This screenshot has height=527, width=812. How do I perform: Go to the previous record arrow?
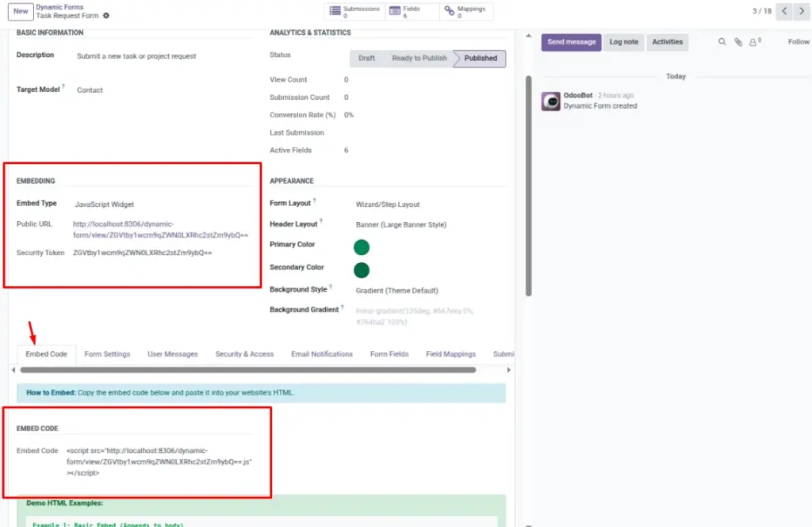point(784,11)
